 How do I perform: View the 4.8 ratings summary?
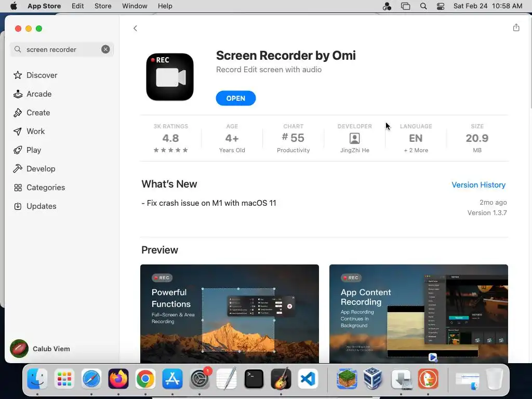click(x=170, y=138)
